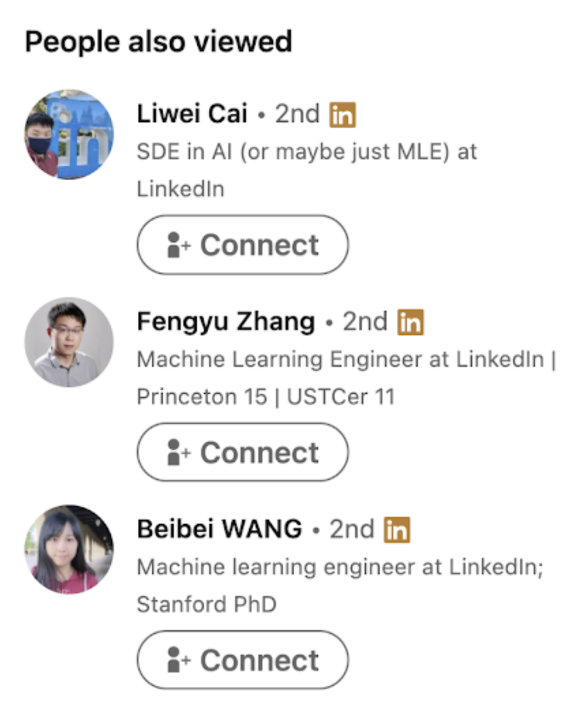Open Beibei WANG's profile photo
The width and height of the screenshot is (588, 701).
point(69,550)
